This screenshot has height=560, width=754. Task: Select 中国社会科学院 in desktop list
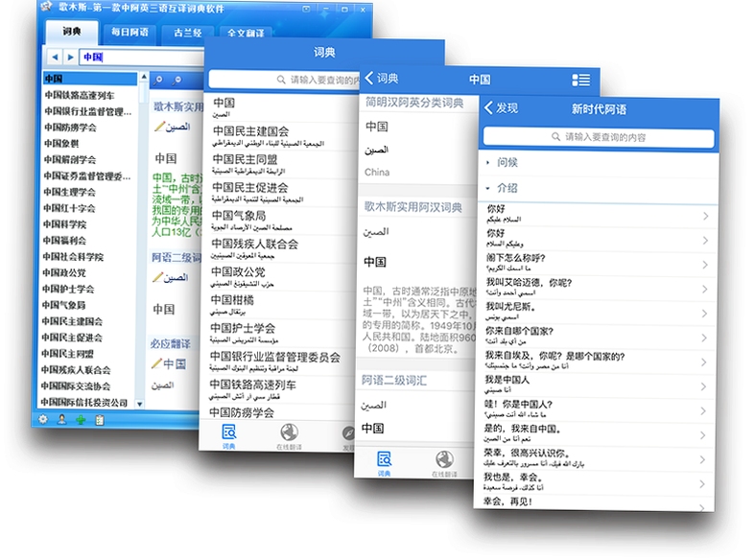pyautogui.click(x=73, y=257)
